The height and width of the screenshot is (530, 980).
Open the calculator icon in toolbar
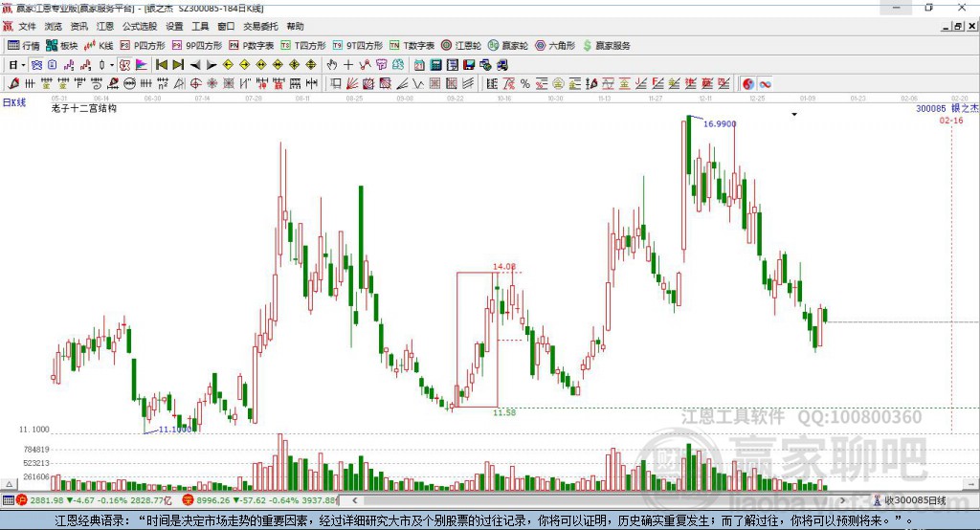click(x=435, y=64)
